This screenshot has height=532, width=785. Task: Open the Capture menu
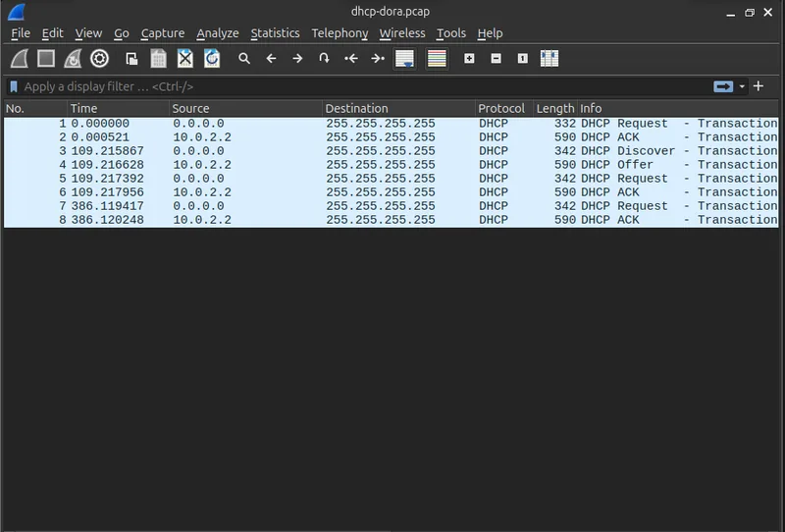coord(163,33)
